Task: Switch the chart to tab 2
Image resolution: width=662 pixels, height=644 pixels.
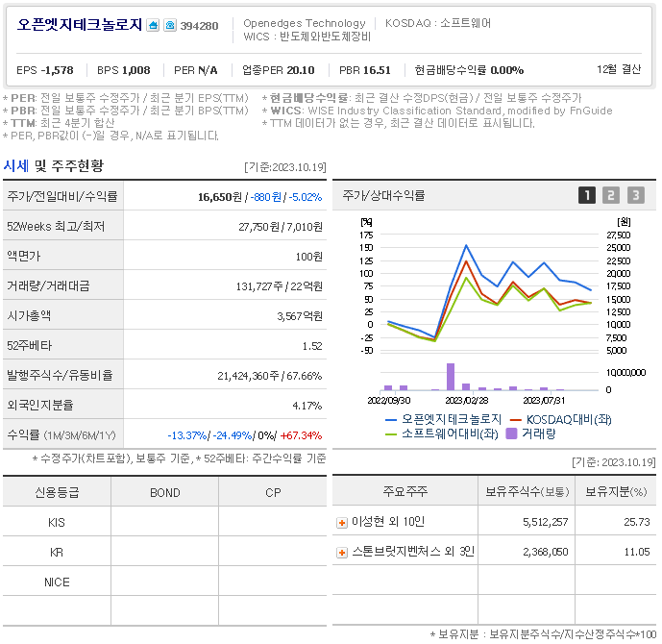Action: pyautogui.click(x=611, y=195)
